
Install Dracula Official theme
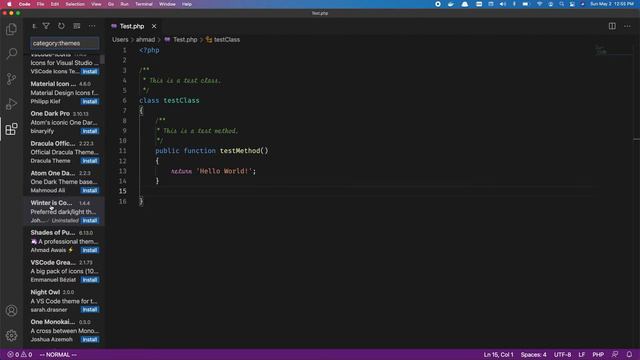coord(89,161)
